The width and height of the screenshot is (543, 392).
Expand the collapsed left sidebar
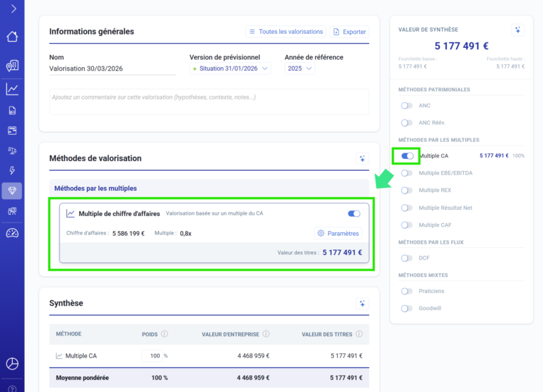(13, 9)
